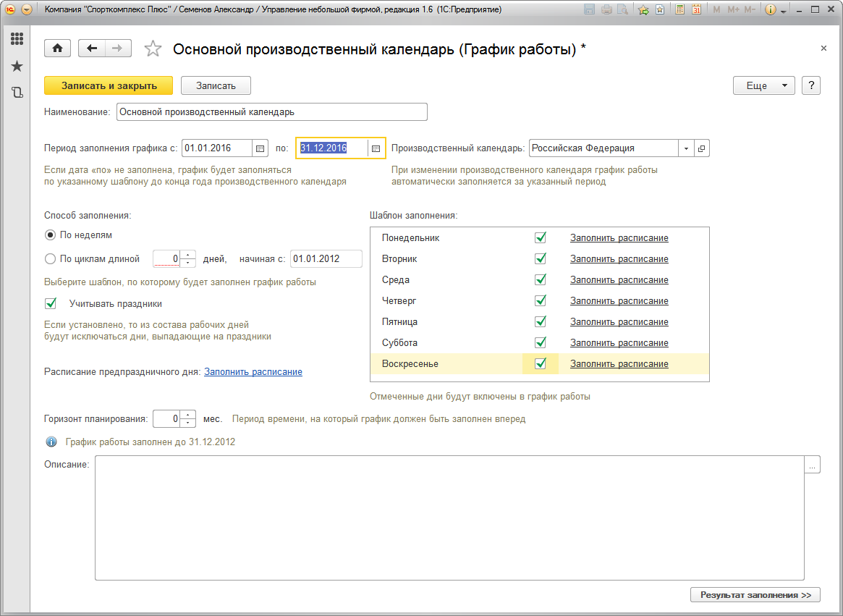Screen dimensions: 843x616
Task: Open the sections menu grid icon
Action: tap(17, 39)
